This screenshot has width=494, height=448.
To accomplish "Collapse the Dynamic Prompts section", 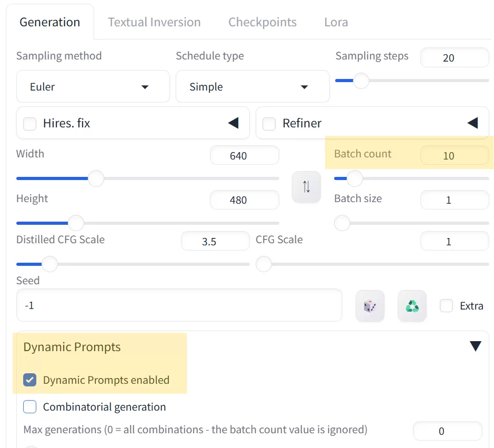I will pyautogui.click(x=475, y=346).
